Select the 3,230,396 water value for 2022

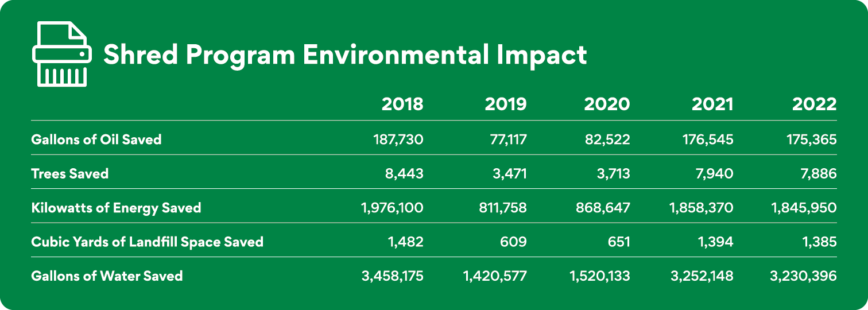803,276
